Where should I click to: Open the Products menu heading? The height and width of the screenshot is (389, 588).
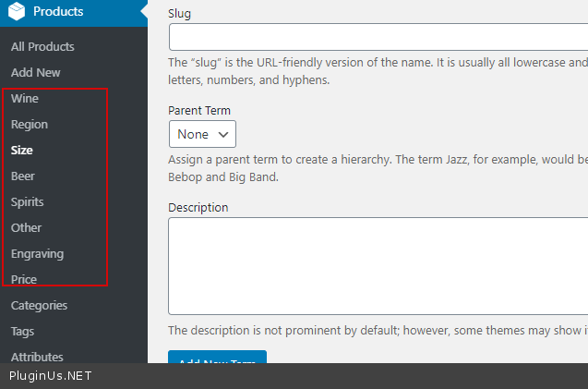point(58,12)
